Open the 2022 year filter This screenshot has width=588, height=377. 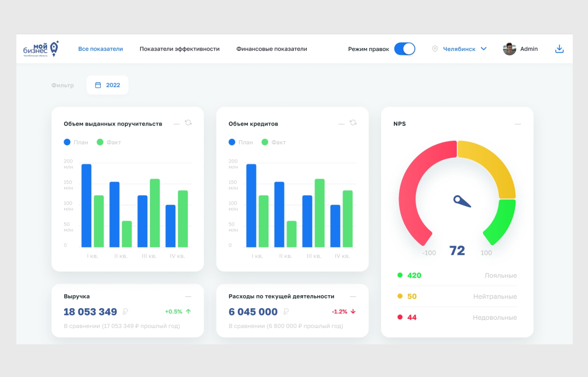[108, 85]
